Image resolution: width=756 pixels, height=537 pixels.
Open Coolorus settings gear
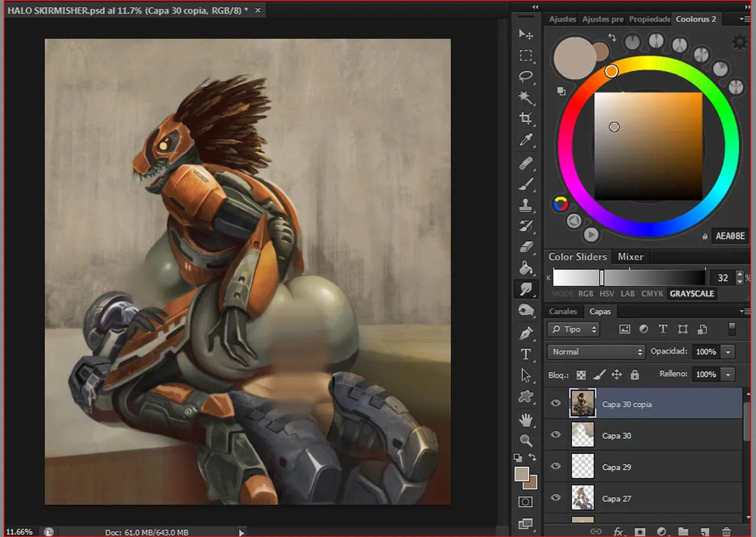pos(739,42)
